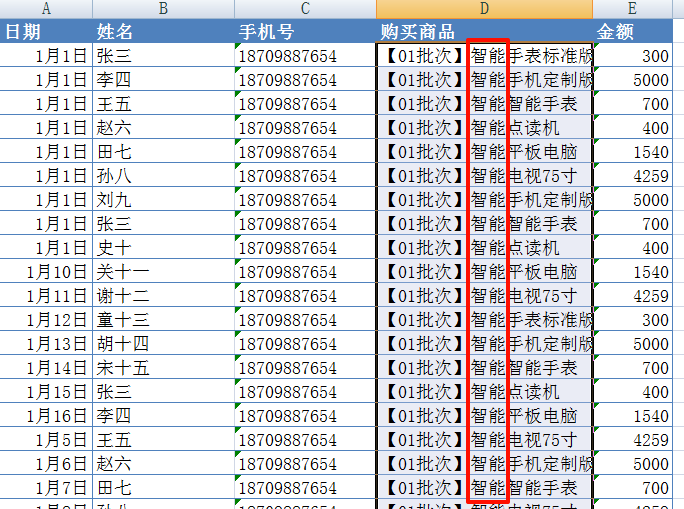Select highlighted column D header

point(484,9)
